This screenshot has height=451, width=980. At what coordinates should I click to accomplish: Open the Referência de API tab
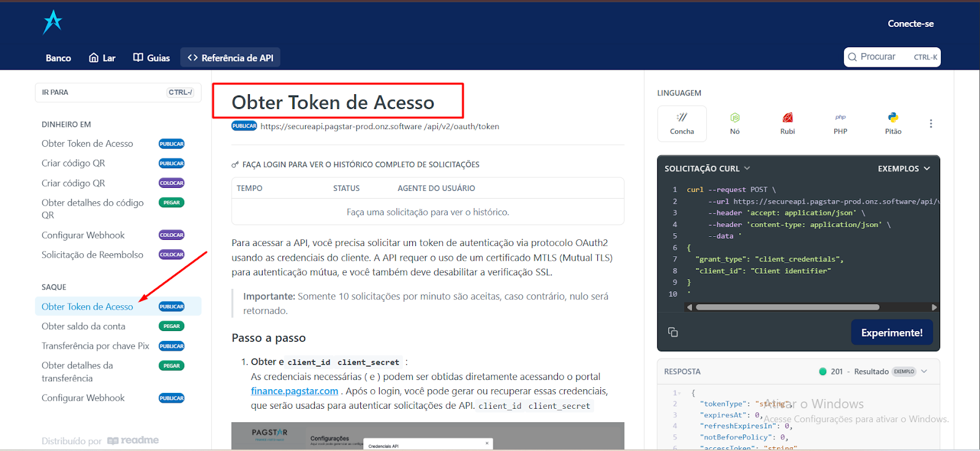click(230, 58)
